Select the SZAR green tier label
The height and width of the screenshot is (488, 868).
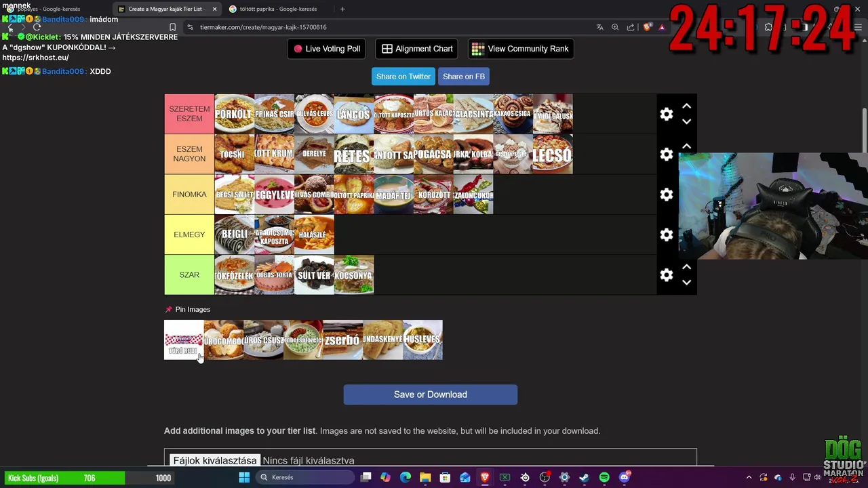189,274
